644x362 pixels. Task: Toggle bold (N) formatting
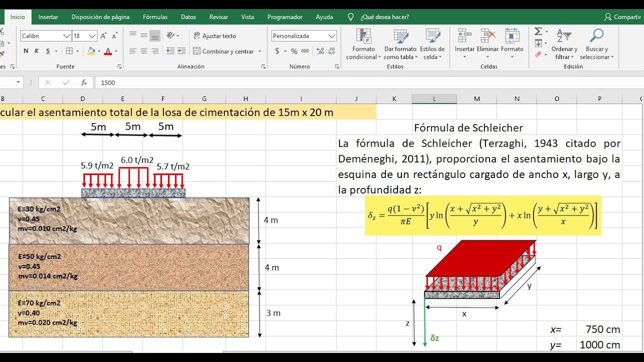click(26, 51)
